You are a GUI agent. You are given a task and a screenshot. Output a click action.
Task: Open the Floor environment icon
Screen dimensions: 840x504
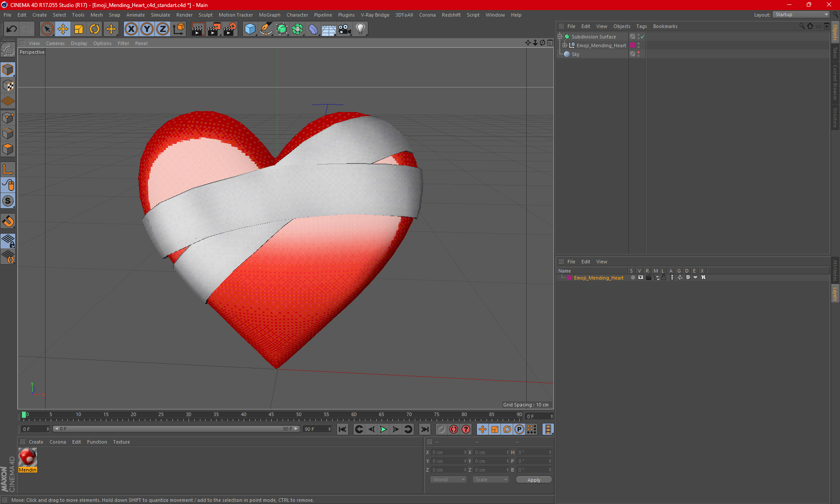click(x=329, y=29)
